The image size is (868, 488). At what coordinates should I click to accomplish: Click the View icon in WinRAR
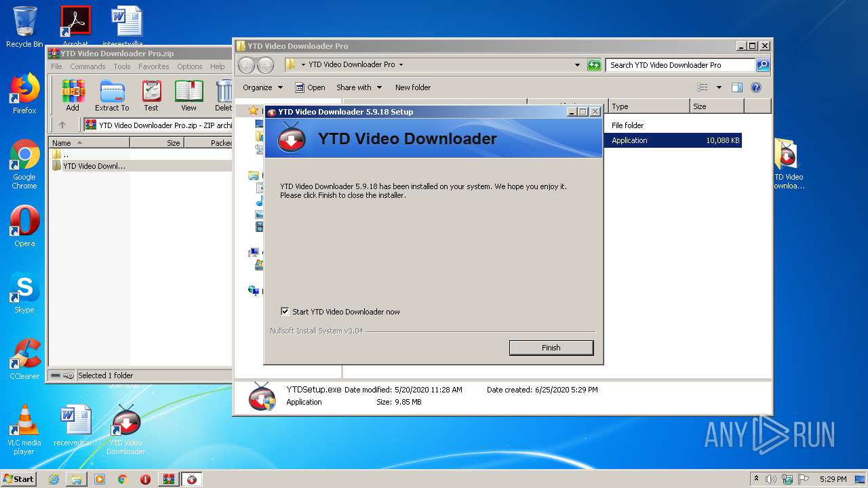[189, 96]
